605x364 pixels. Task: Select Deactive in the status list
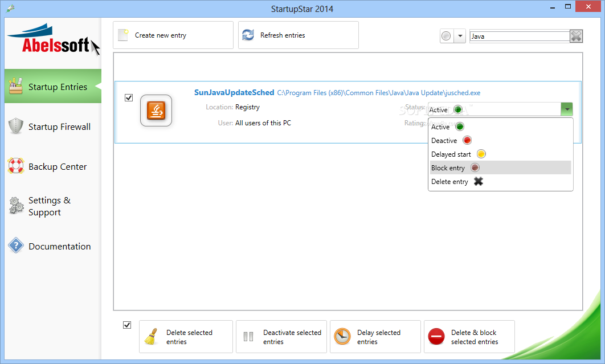(500, 141)
